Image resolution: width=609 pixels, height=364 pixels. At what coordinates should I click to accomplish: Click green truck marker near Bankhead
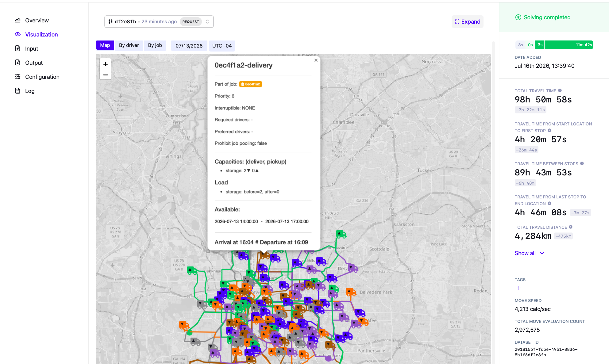pos(192,270)
